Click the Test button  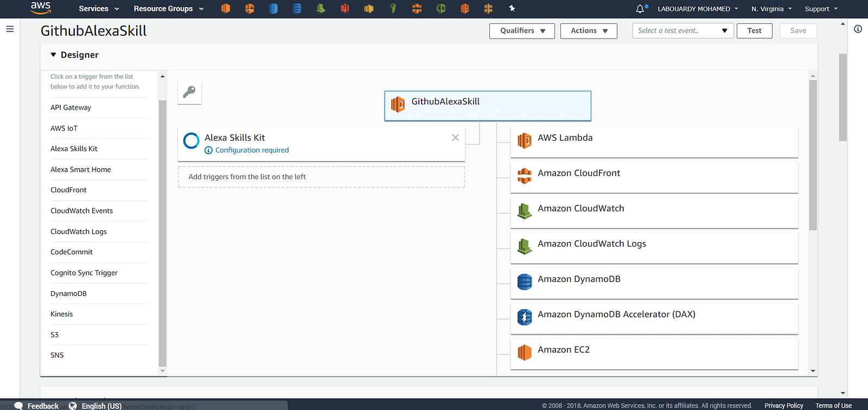coord(755,31)
